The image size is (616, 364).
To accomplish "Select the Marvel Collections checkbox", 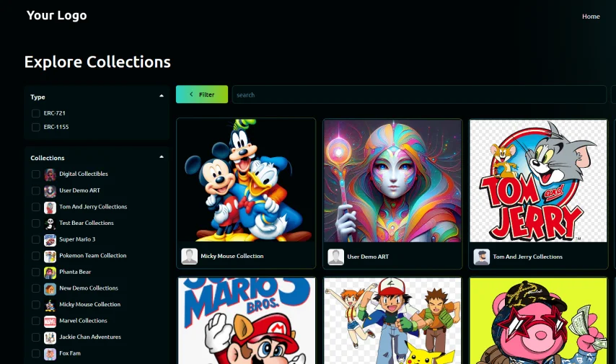I will (x=36, y=321).
